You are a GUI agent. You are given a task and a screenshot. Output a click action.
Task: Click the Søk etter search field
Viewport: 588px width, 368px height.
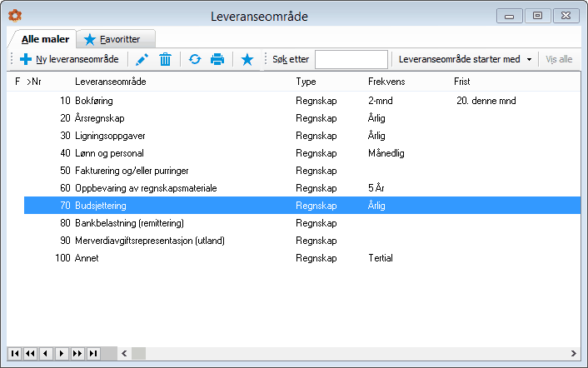click(x=351, y=59)
